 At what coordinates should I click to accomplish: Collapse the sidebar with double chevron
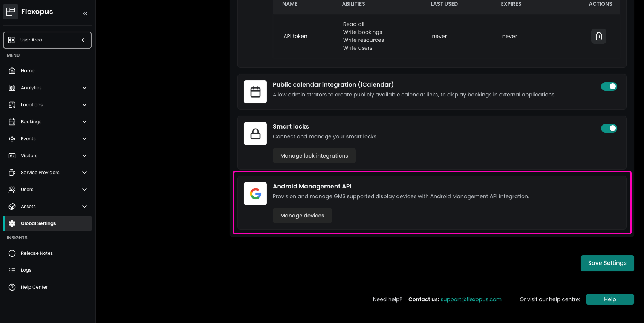[x=85, y=14]
